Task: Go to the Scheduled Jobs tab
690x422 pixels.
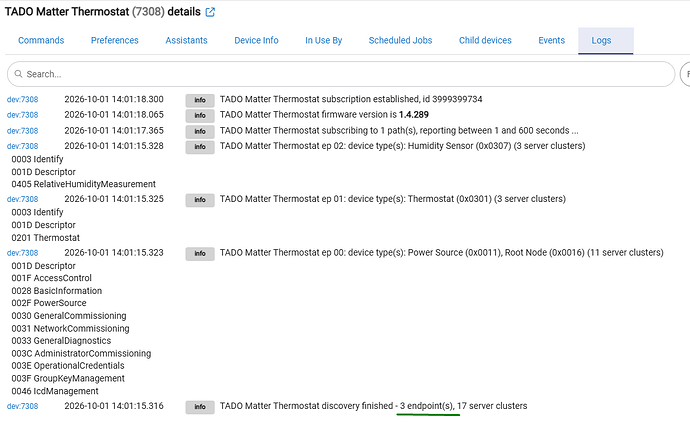Action: tap(400, 40)
